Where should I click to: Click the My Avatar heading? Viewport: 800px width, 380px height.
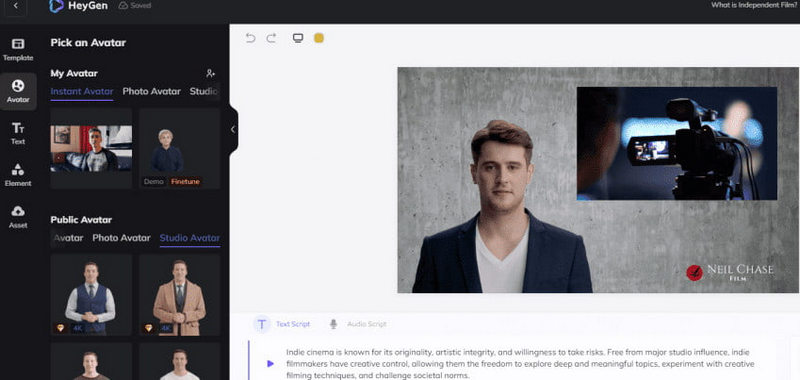pyautogui.click(x=74, y=73)
